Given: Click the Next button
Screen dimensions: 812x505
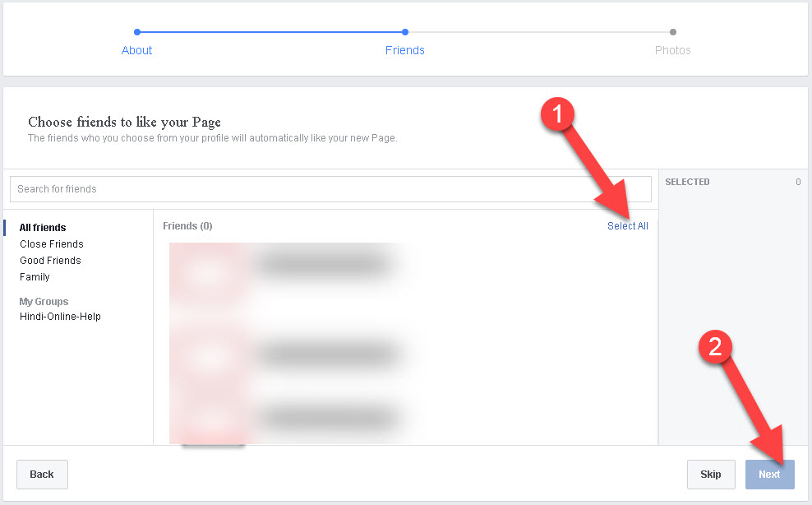Looking at the screenshot, I should click(769, 475).
